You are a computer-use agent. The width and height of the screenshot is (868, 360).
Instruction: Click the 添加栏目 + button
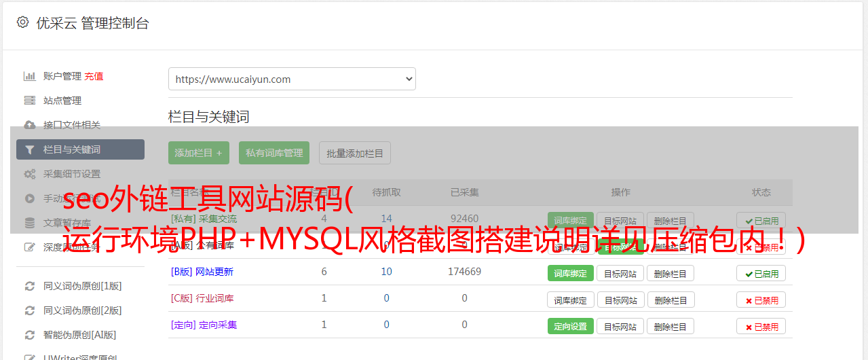tap(198, 153)
